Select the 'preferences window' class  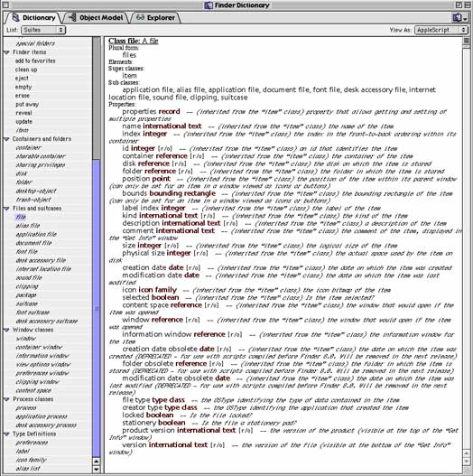click(42, 373)
